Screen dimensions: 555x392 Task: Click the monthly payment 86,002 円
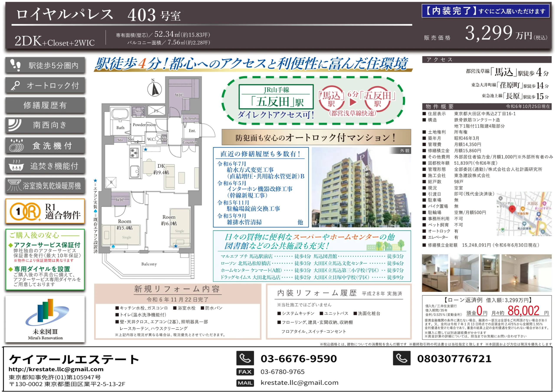point(528,311)
